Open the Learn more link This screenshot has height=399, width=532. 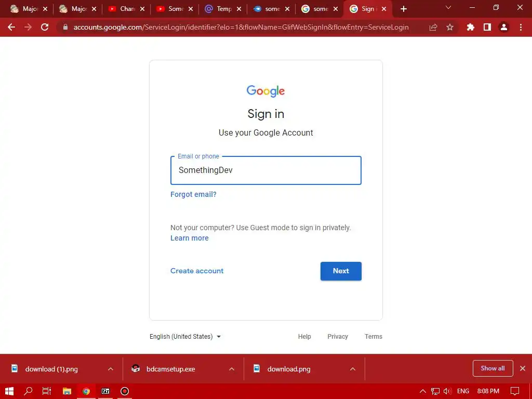[x=189, y=238]
